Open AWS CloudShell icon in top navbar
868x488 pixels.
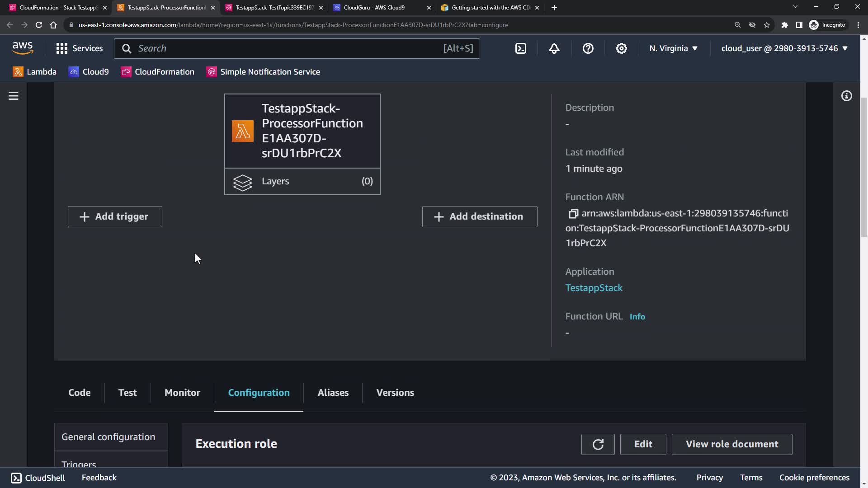(521, 48)
